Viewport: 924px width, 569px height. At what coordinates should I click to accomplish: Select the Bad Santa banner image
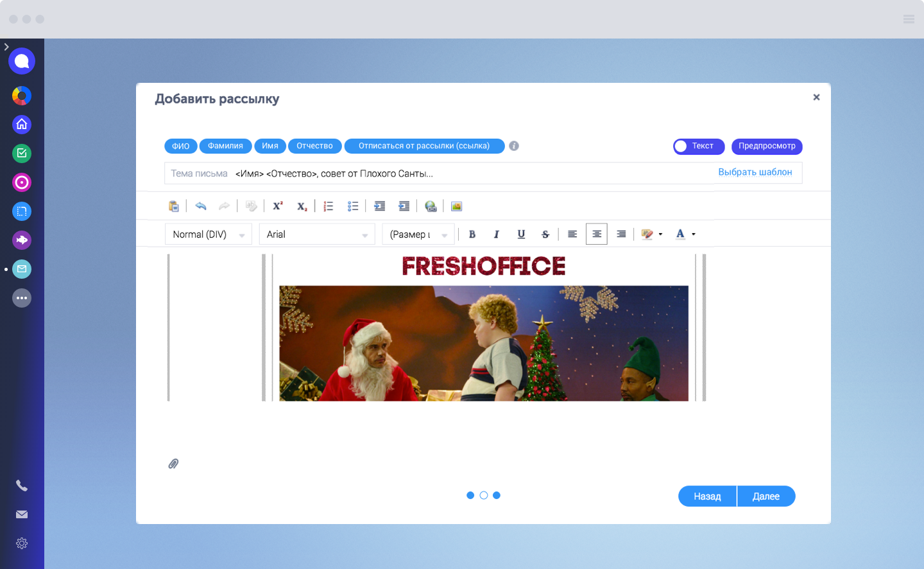(x=484, y=344)
